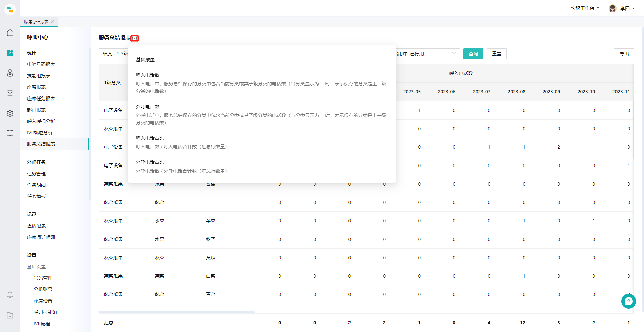Expand 基础设置 group in sidebar

(x=36, y=267)
